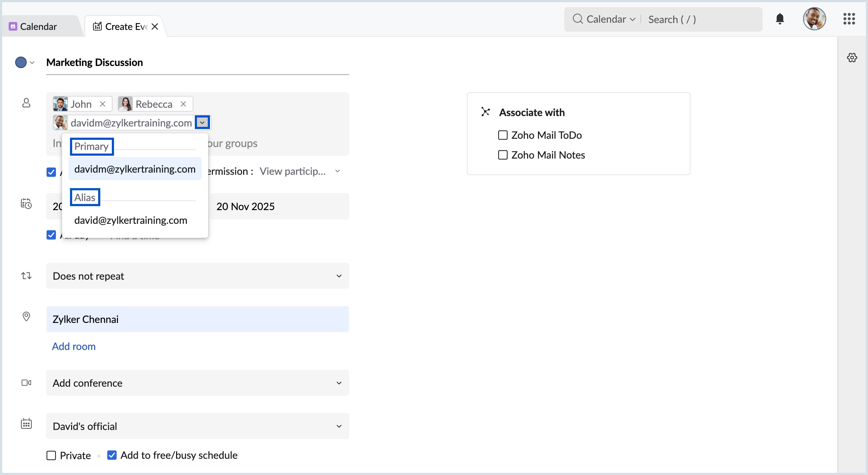868x475 pixels.
Task: Click the video conference camera icon
Action: (x=26, y=383)
